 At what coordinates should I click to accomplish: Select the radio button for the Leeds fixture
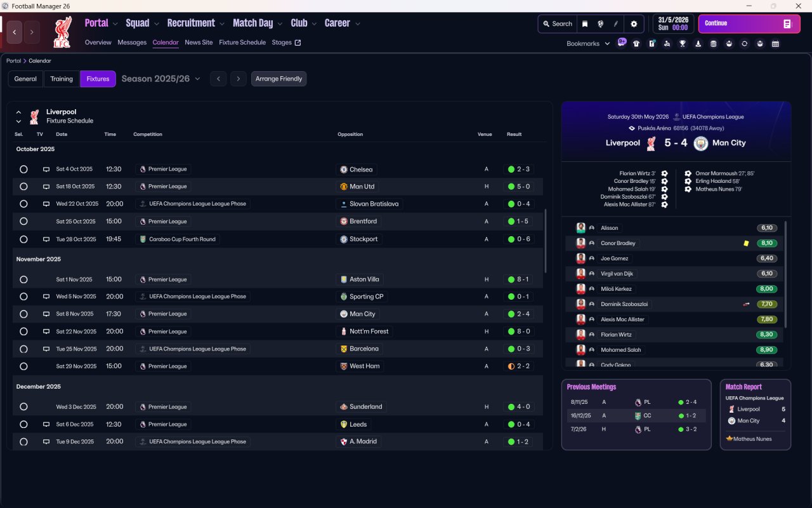[x=23, y=424]
